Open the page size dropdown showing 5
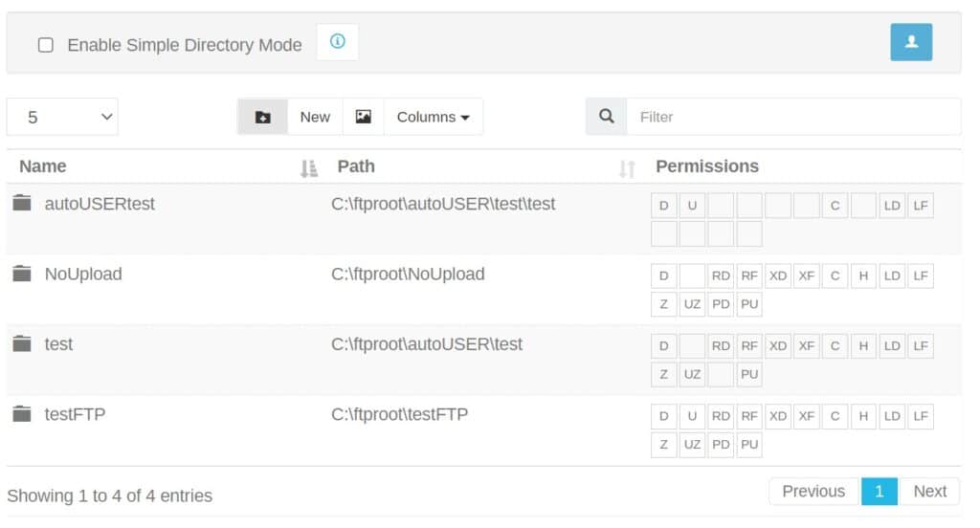 click(x=62, y=117)
